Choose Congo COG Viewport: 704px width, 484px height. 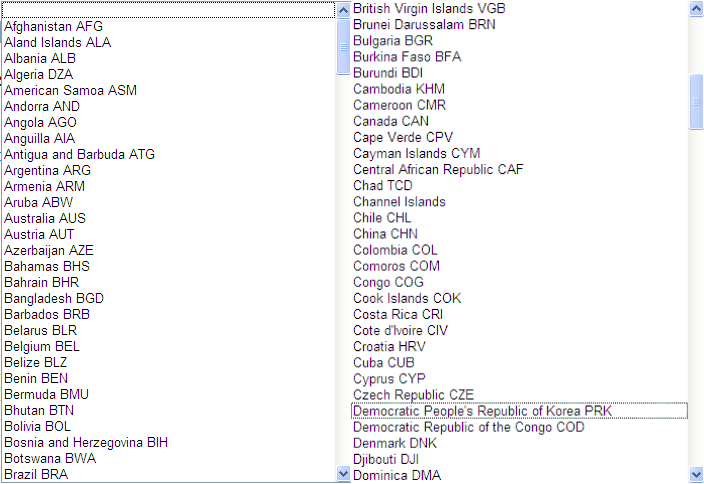tap(388, 282)
